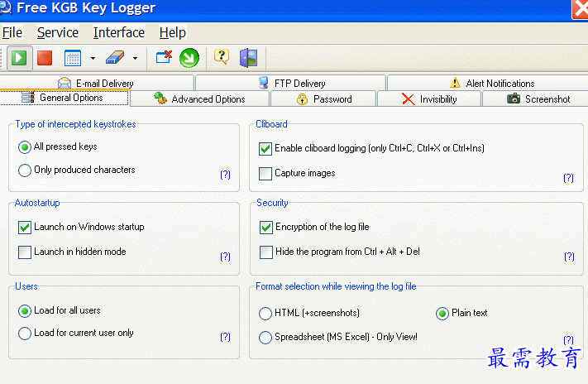Screen dimensions: 588x384
Task: Stop monitoring with red square icon
Action: (x=45, y=58)
